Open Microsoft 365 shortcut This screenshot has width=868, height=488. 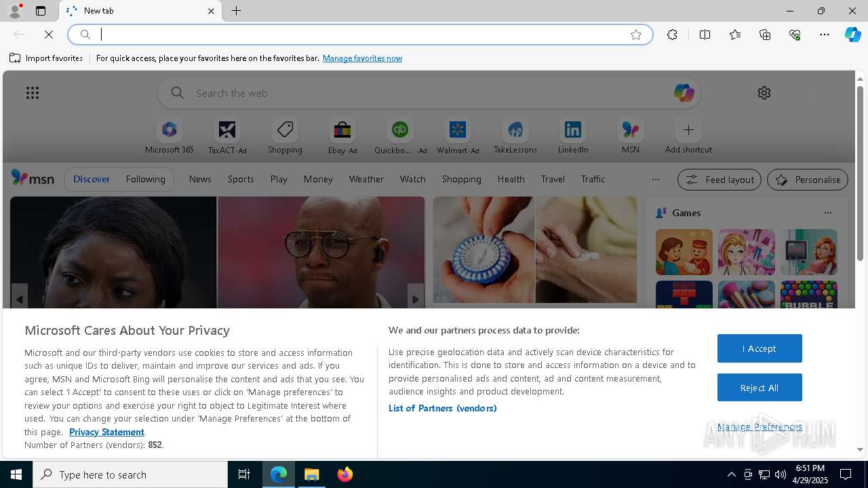coord(170,136)
